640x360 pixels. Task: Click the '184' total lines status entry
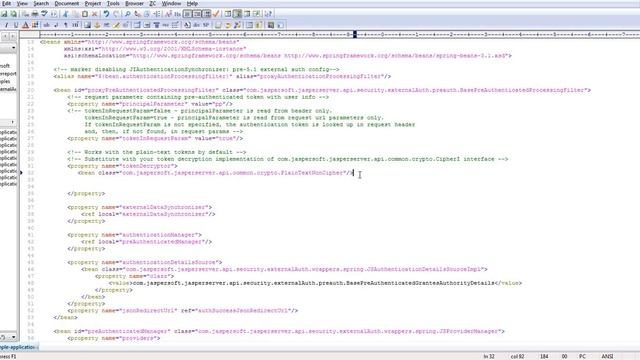click(x=544, y=356)
